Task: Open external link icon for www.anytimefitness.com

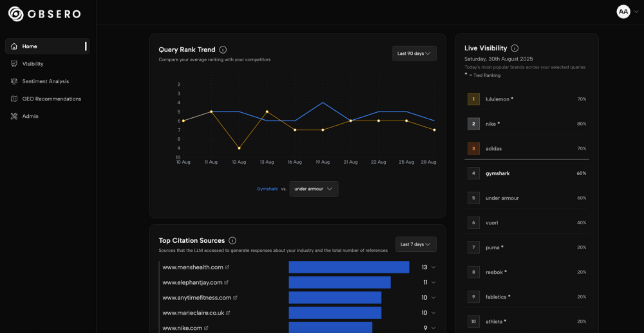Action: [235, 298]
